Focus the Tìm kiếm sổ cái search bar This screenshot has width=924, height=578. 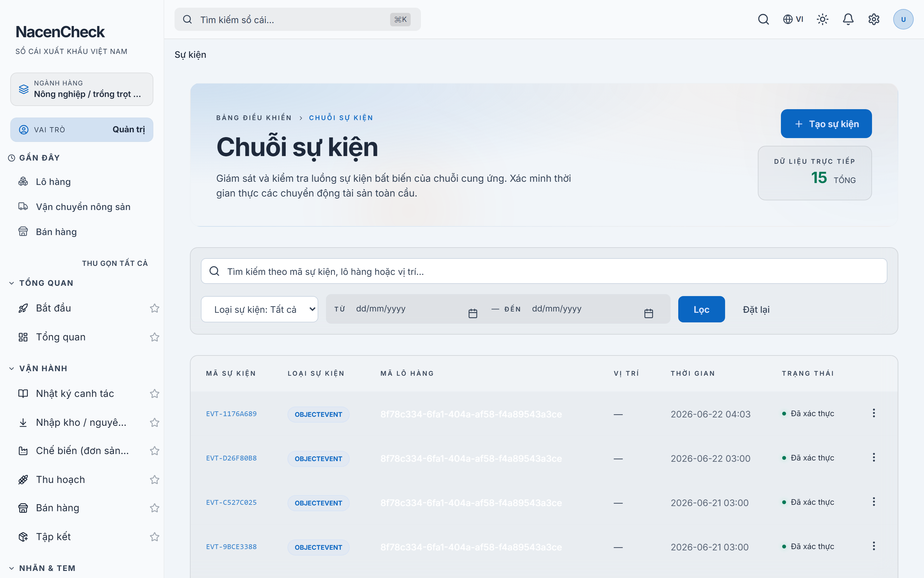(297, 19)
